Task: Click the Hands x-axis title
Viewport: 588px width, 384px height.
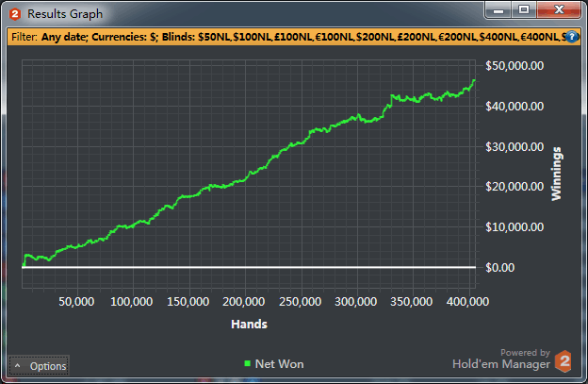Action: pos(249,324)
